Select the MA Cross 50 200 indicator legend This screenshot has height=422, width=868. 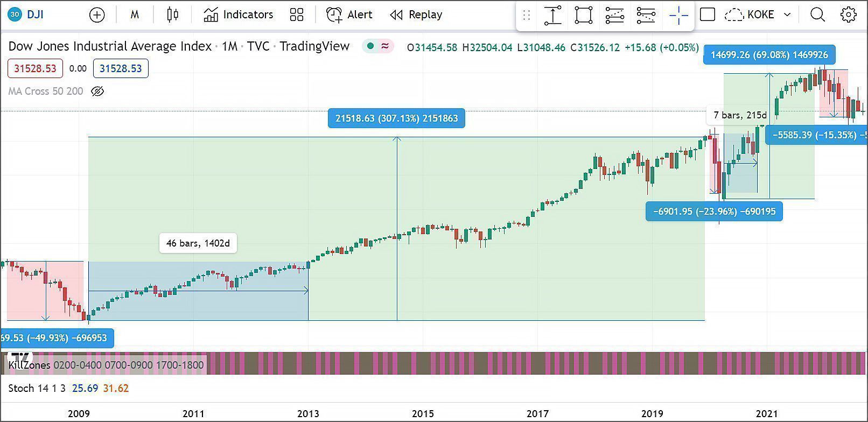coord(46,92)
